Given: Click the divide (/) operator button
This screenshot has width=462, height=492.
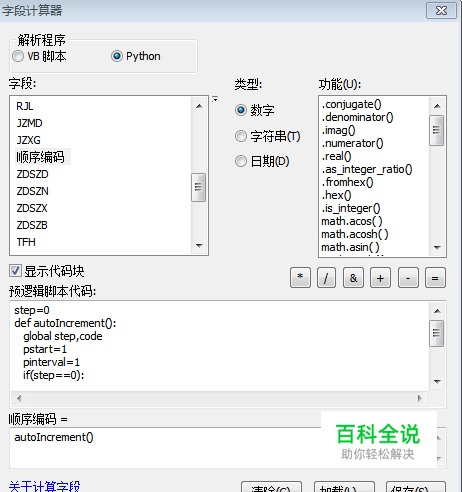Looking at the screenshot, I should click(x=326, y=277).
